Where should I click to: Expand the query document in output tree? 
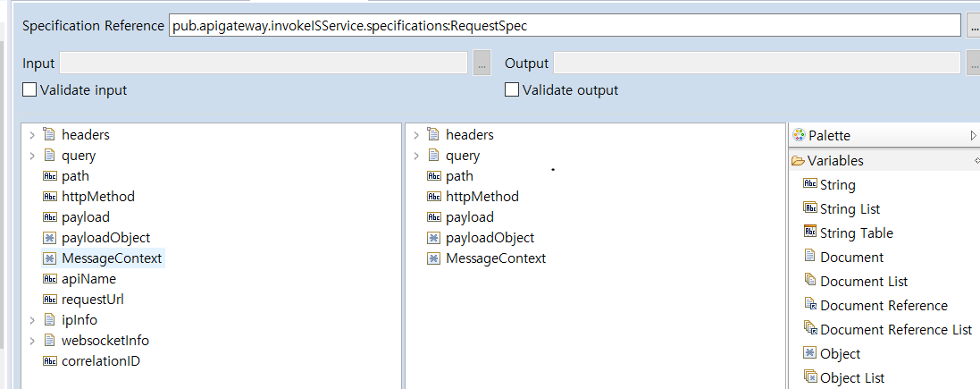click(416, 156)
